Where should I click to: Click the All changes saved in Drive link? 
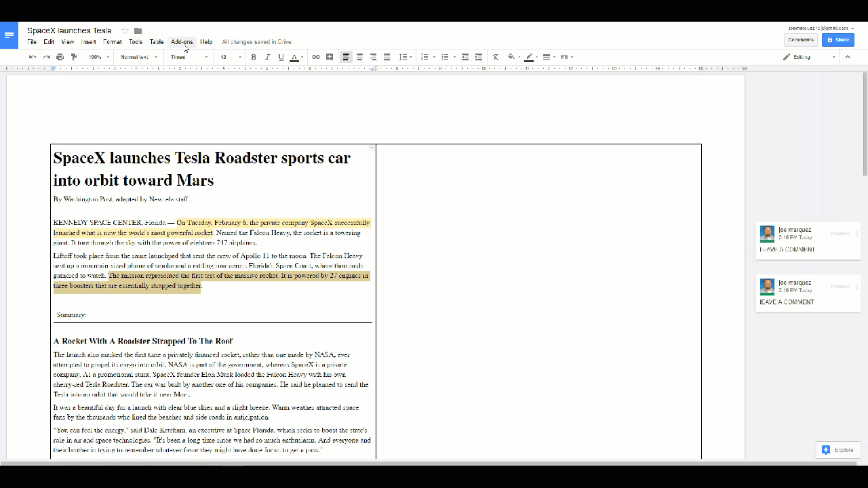pyautogui.click(x=256, y=42)
